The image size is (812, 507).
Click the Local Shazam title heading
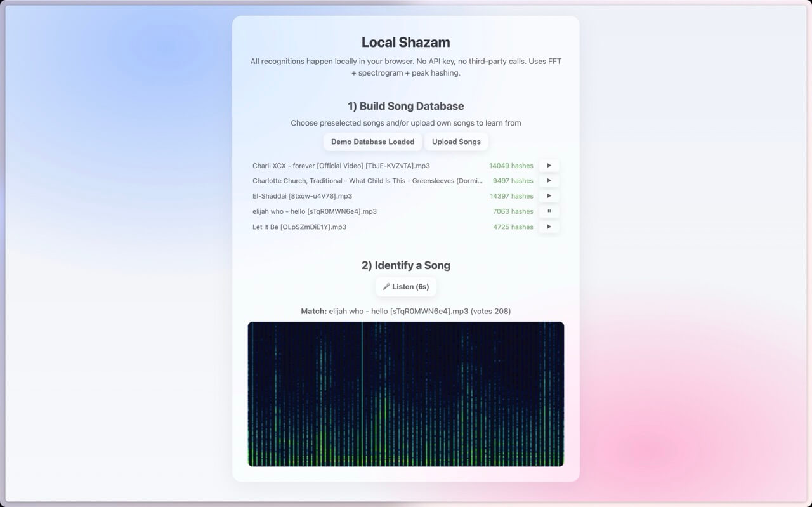tap(406, 43)
